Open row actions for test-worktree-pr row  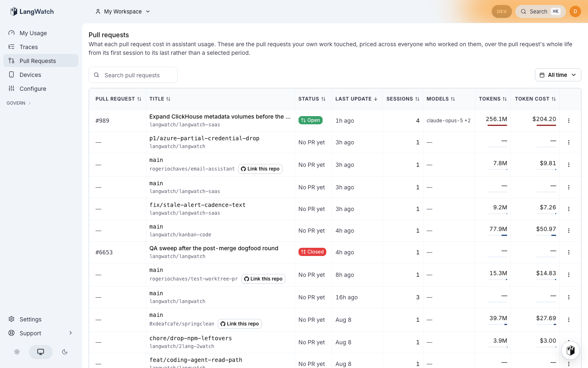pyautogui.click(x=569, y=275)
